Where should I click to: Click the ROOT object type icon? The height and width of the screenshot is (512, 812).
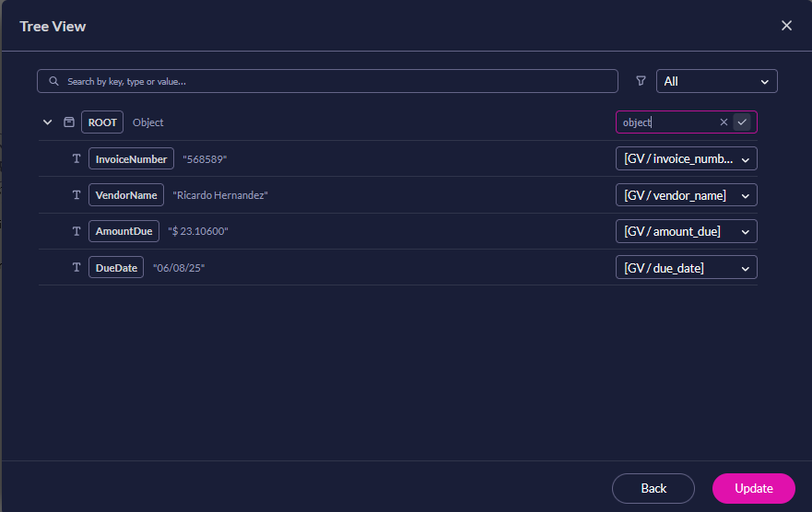(68, 122)
